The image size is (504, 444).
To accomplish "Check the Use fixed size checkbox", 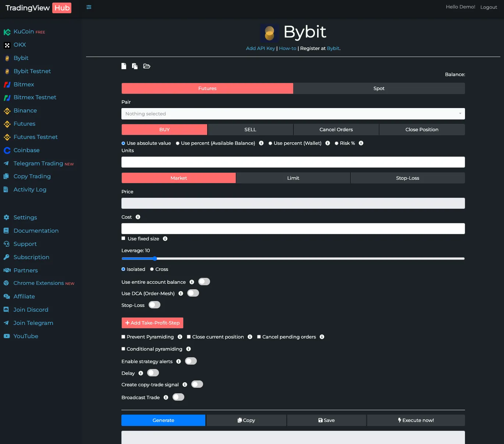I will tap(124, 239).
